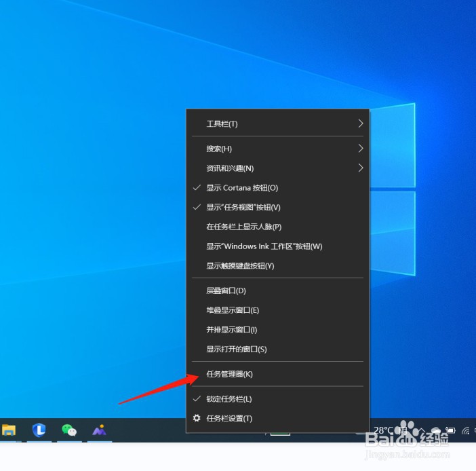
Task: Choose 堆叠显示窗口(E)
Action: (277, 310)
